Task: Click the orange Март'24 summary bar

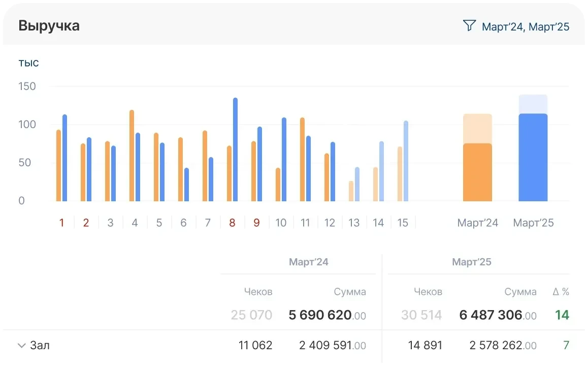Action: (477, 172)
